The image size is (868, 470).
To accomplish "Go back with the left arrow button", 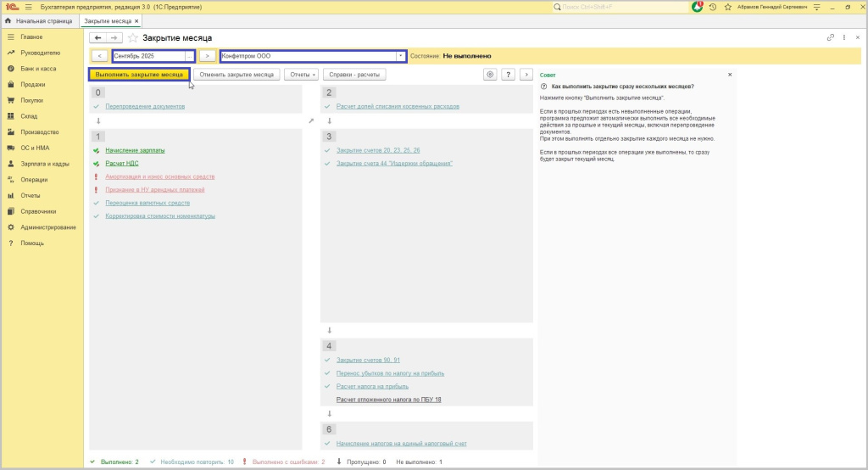I will (x=97, y=38).
